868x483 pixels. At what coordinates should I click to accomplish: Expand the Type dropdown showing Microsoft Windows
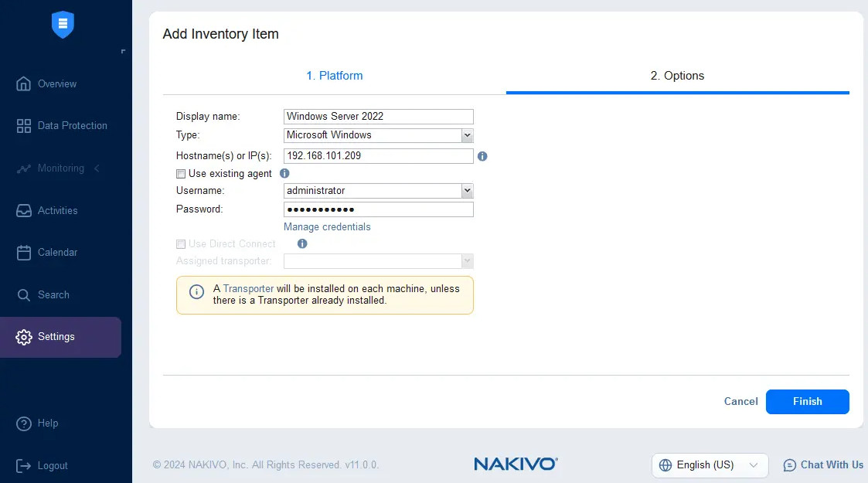[x=467, y=135]
